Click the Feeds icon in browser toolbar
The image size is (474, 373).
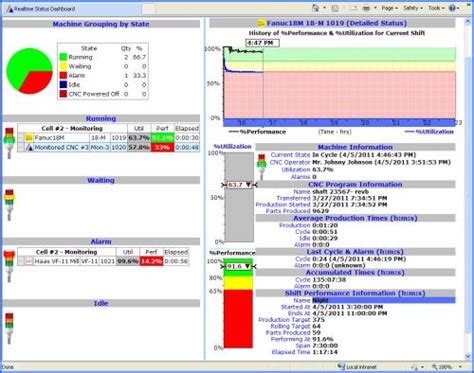pyautogui.click(x=335, y=8)
